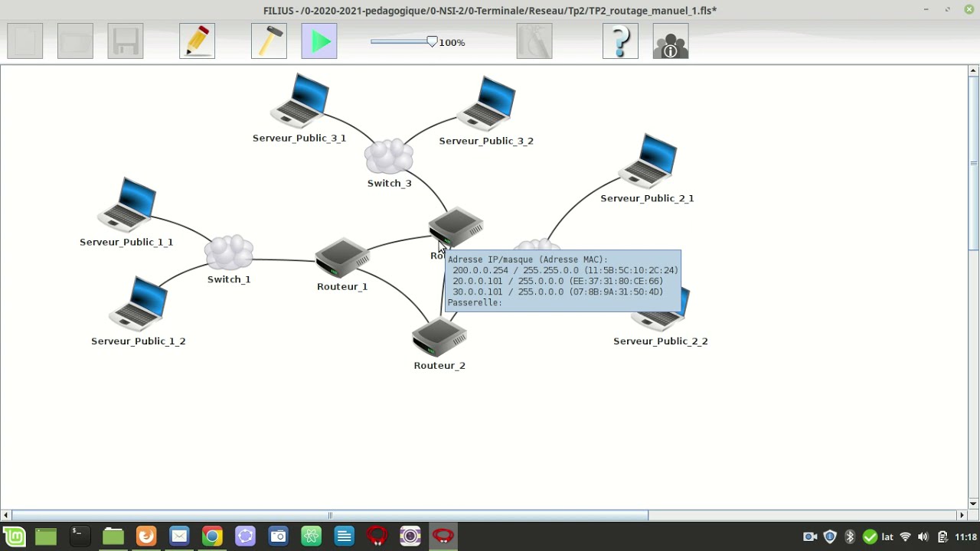
Task: Open the Linux Mint start menu
Action: (14, 536)
